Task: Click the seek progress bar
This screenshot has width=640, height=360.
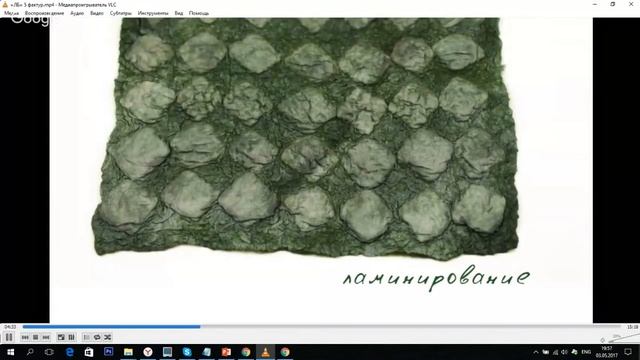Action: [x=322, y=327]
